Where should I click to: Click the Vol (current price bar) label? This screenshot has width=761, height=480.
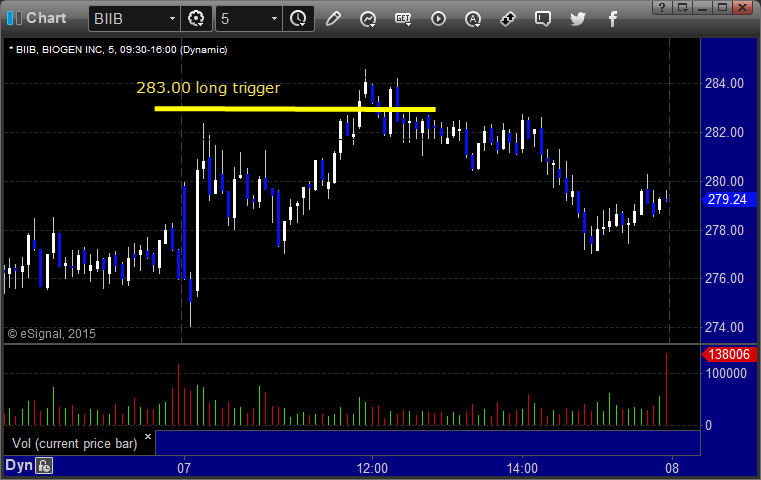tap(75, 444)
